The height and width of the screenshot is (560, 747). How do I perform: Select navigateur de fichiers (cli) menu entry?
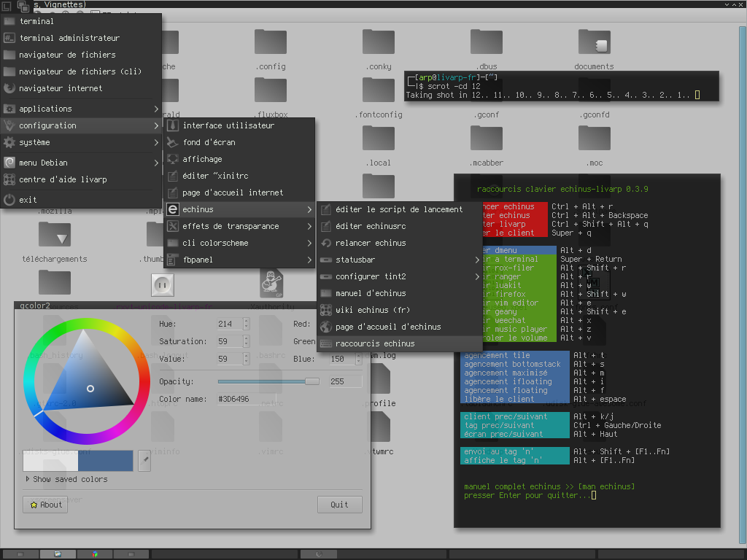pyautogui.click(x=82, y=71)
